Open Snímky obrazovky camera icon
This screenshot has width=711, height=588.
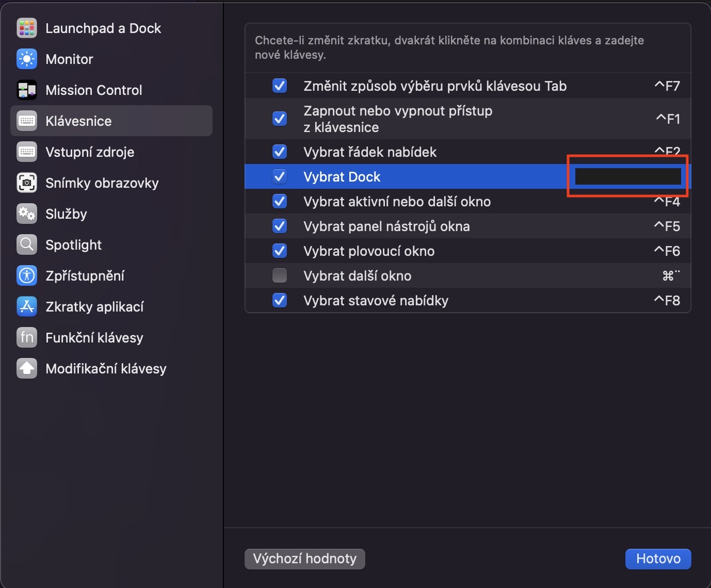(27, 183)
